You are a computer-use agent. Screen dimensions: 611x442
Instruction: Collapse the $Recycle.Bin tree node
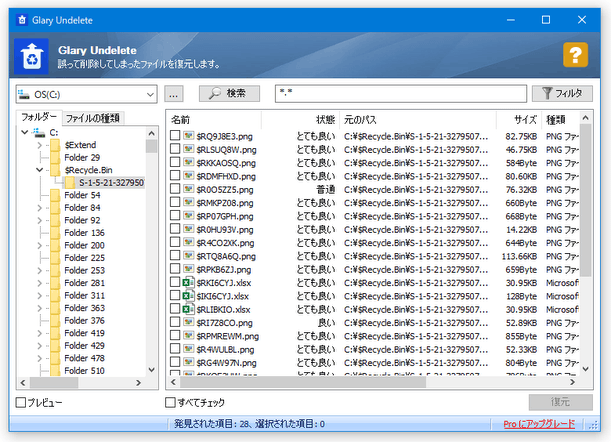[39, 170]
